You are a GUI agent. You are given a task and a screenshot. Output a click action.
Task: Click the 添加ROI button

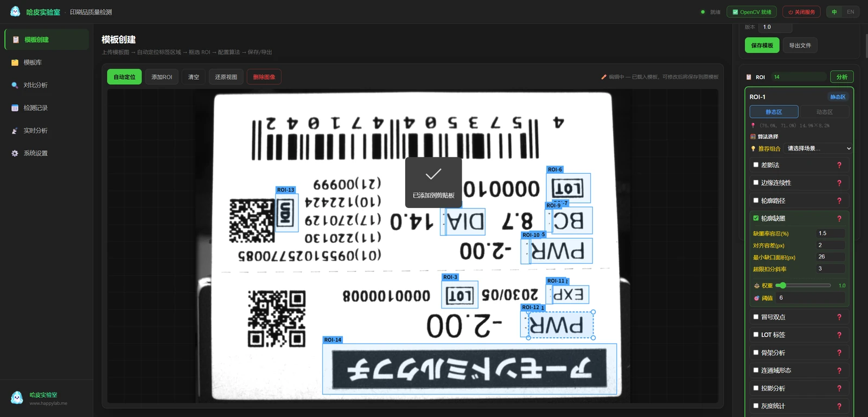pos(162,77)
